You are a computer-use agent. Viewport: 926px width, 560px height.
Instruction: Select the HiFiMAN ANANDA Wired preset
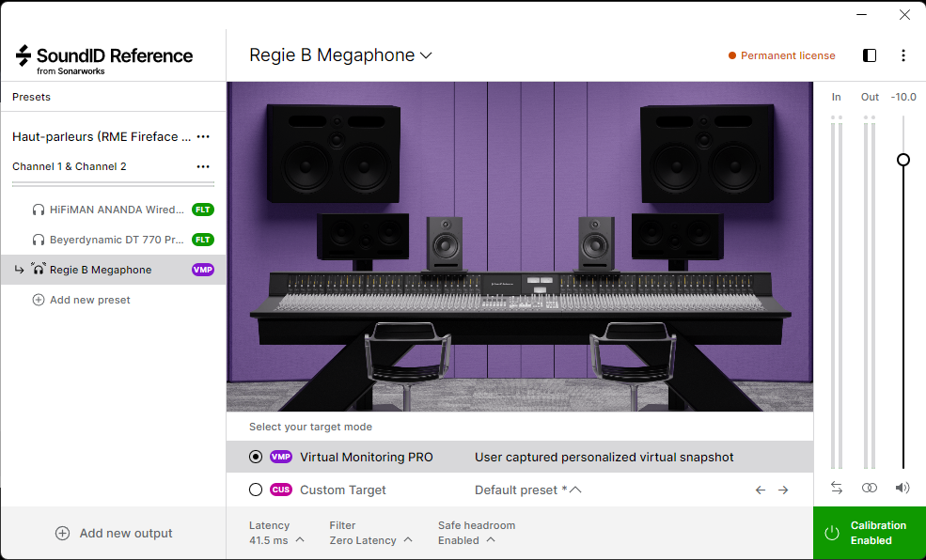(x=113, y=210)
